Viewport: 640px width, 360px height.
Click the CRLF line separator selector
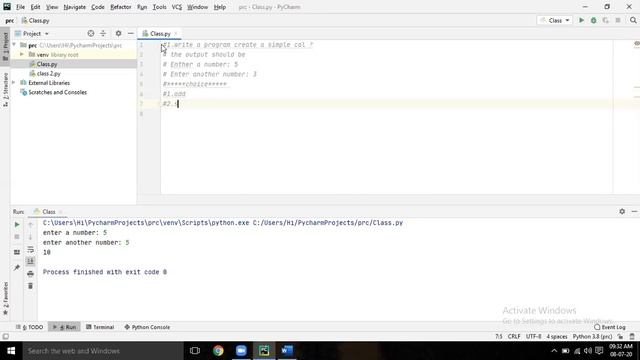[514, 337]
